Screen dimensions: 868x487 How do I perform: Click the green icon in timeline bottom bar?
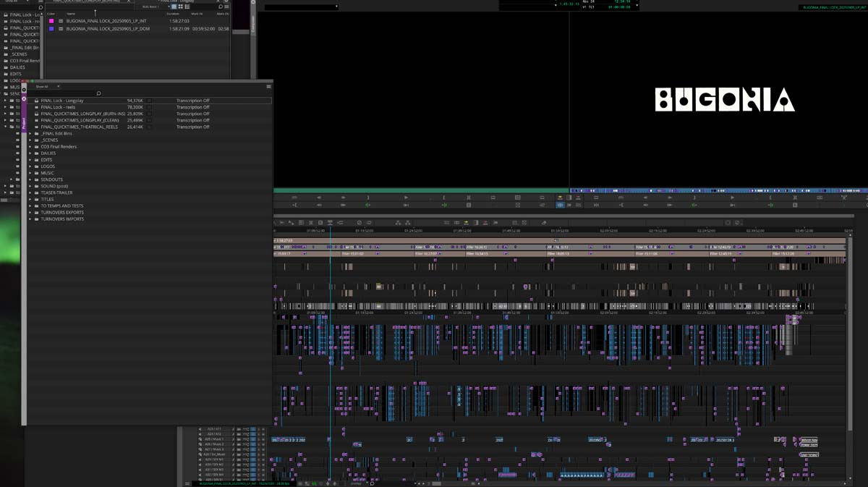(x=314, y=483)
